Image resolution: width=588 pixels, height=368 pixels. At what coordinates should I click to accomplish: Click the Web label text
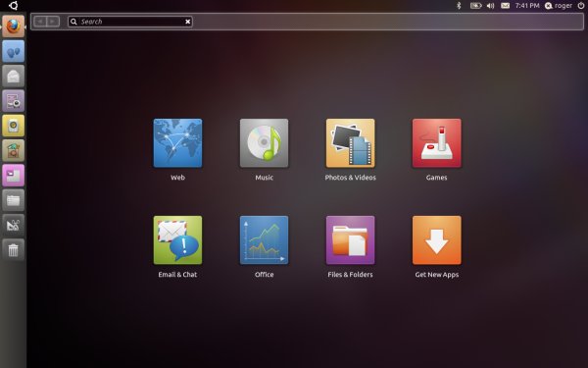177,178
